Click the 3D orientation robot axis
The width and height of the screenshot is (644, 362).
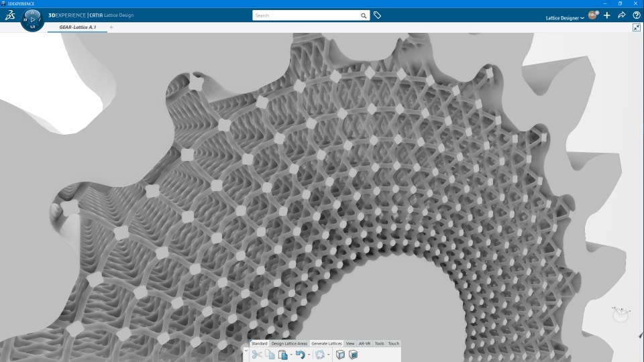pos(621,314)
